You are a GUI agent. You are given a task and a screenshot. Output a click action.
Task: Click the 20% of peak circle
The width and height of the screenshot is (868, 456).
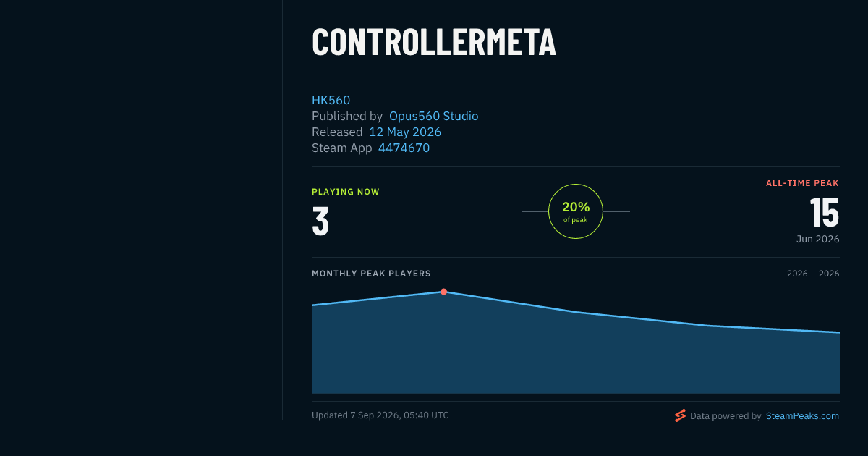576,211
